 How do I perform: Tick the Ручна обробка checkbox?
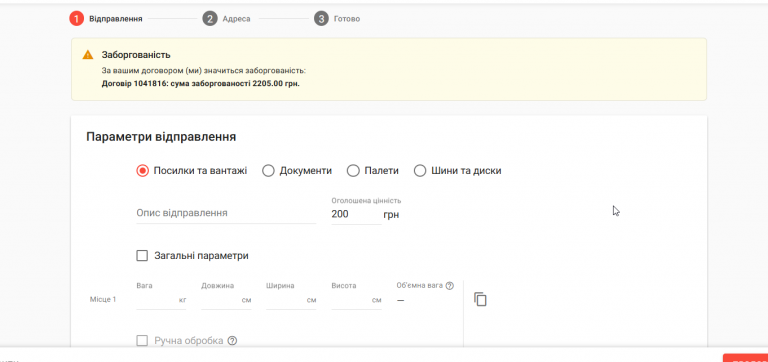(x=142, y=340)
